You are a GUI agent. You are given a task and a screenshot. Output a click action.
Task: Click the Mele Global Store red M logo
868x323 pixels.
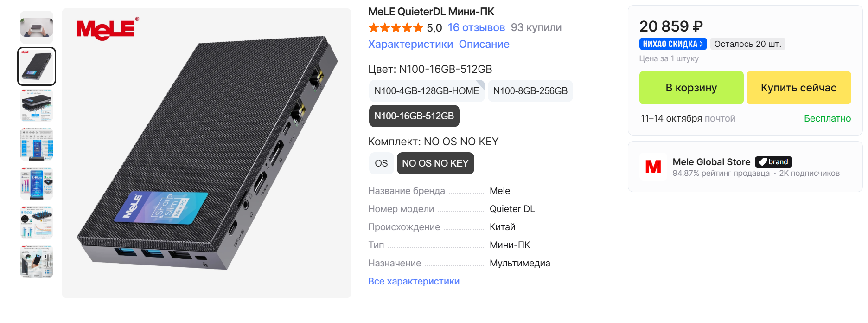click(x=653, y=167)
